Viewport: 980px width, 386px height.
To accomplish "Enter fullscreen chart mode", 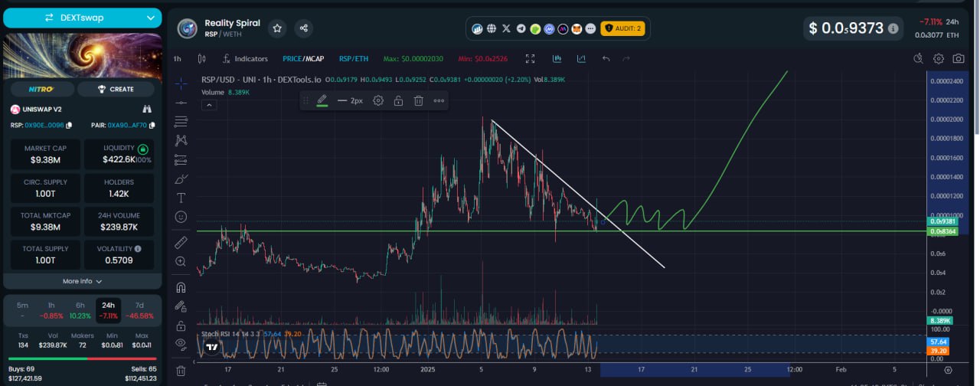I will 531,58.
